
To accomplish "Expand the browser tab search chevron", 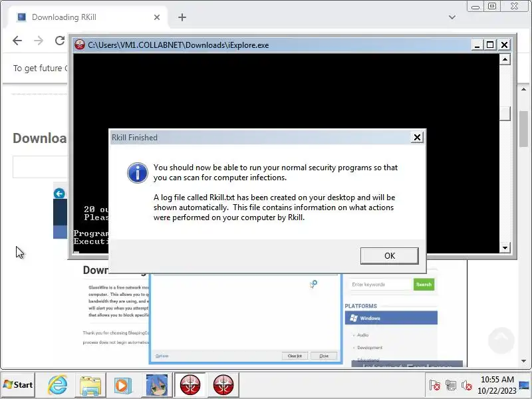I will [452, 17].
